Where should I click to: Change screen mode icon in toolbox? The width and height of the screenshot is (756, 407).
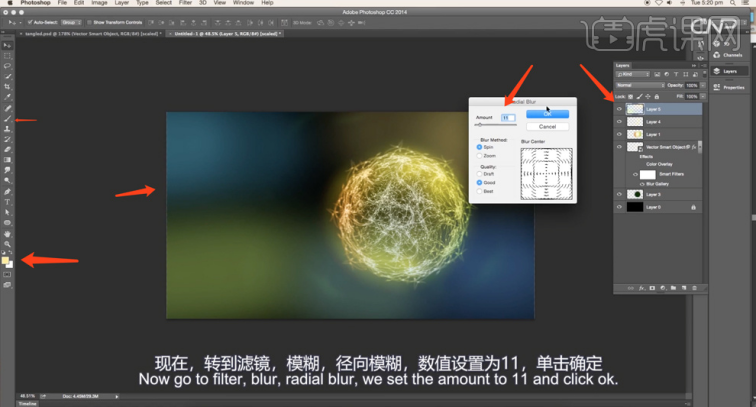[x=7, y=285]
